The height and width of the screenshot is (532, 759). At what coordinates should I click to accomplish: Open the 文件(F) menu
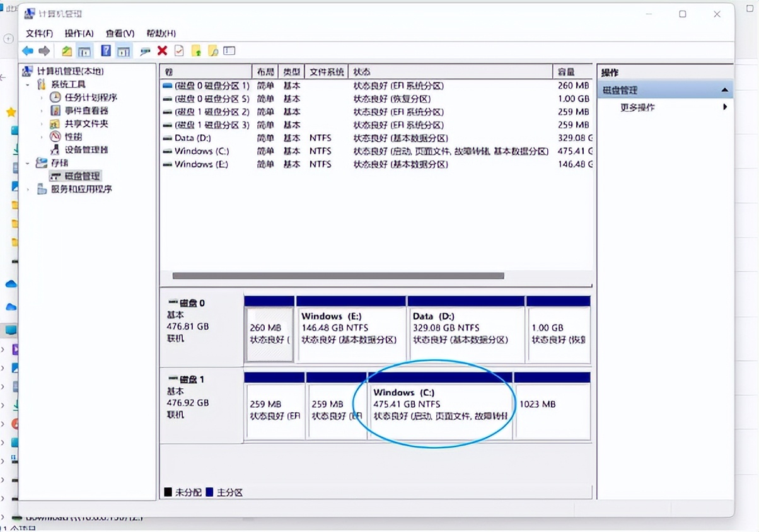(39, 33)
